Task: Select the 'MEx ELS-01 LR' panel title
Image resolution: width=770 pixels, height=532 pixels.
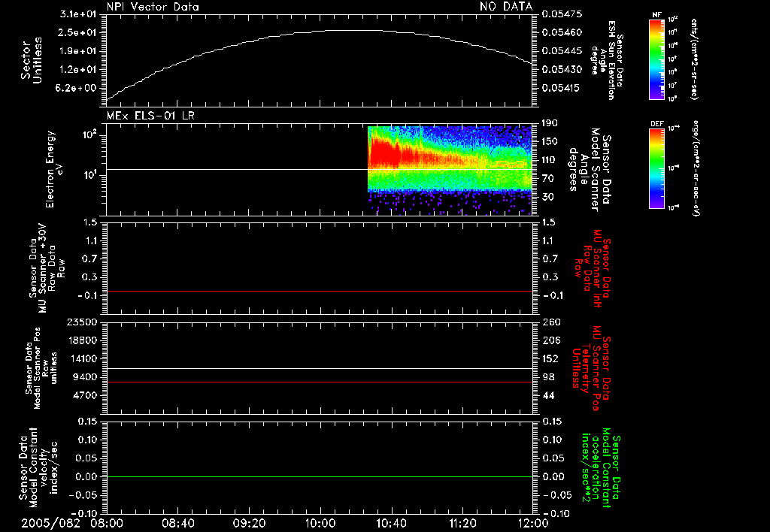Action: (x=150, y=116)
